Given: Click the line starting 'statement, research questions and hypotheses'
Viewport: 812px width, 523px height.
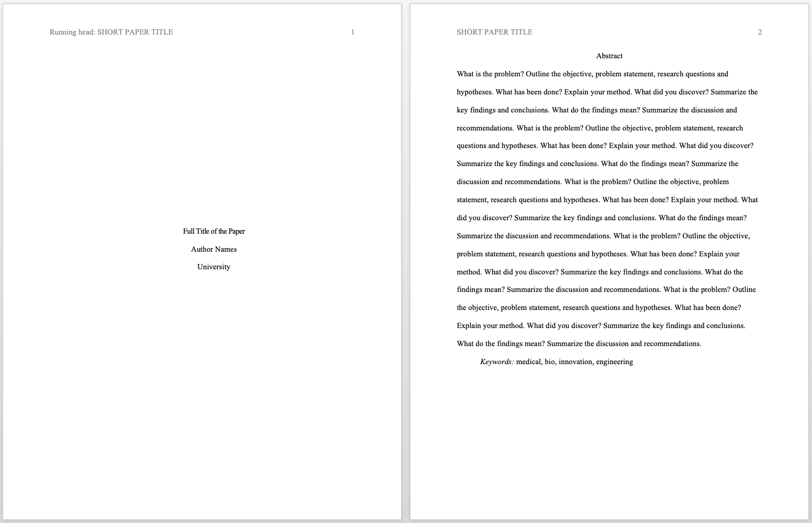Looking at the screenshot, I should tap(607, 200).
